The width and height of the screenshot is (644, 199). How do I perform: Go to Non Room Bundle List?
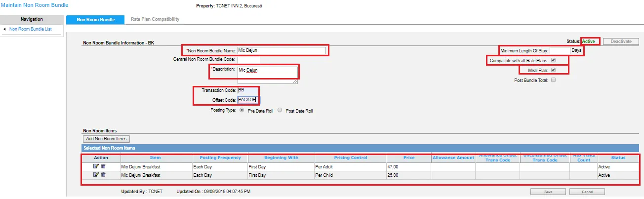[31, 30]
